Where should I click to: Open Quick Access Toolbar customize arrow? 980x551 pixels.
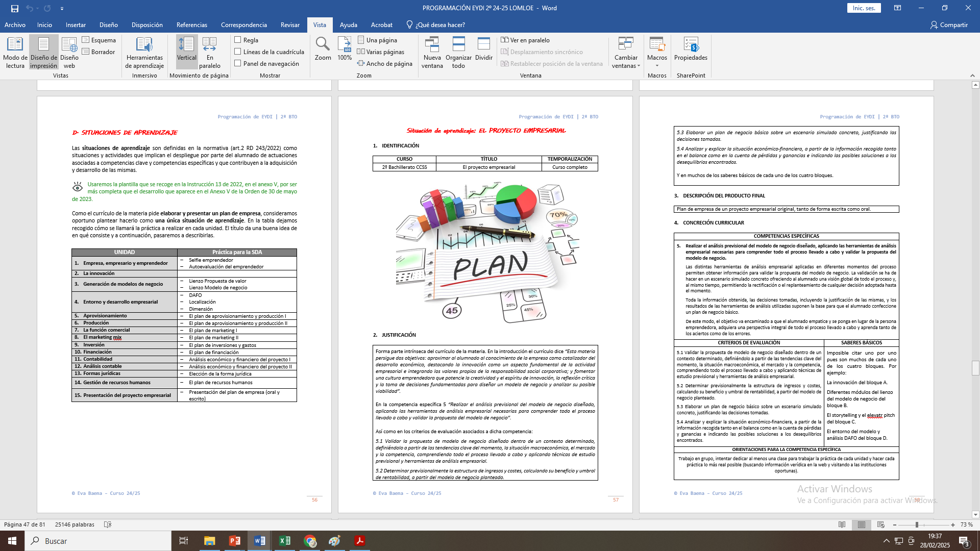click(62, 8)
